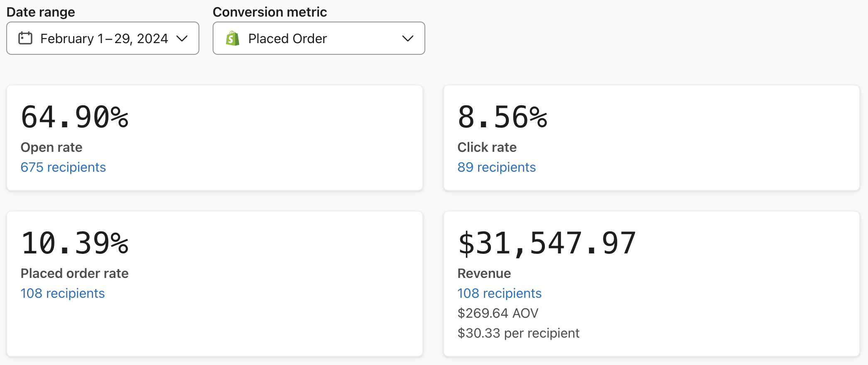Click 108 recipients under Placed order rate
This screenshot has height=365, width=868.
(63, 293)
